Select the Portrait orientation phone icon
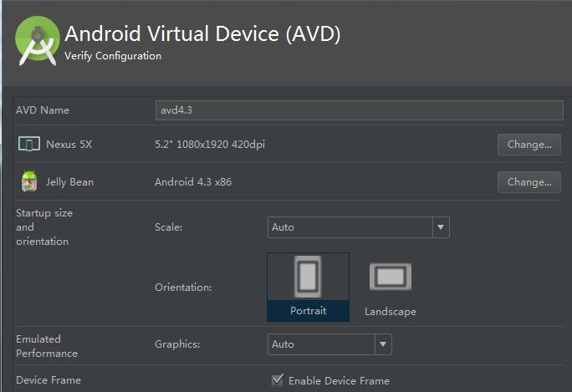 pyautogui.click(x=308, y=277)
